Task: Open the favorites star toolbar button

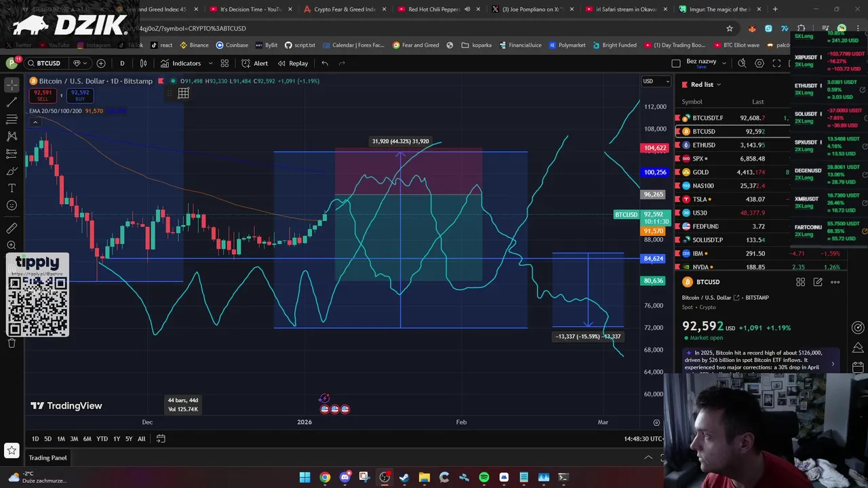Action: pyautogui.click(x=12, y=450)
